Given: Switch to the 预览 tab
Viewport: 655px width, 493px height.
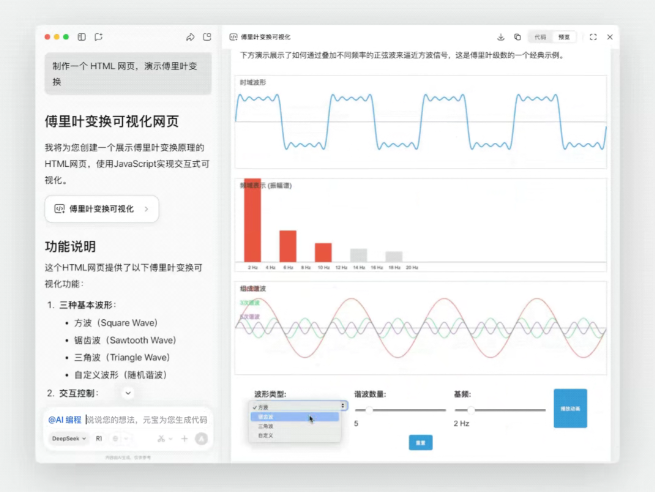Looking at the screenshot, I should [x=564, y=37].
